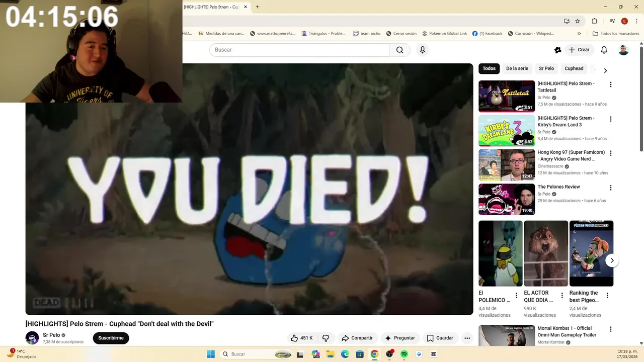
Task: Open EL POLEMICO short thumbnail
Action: click(x=501, y=253)
